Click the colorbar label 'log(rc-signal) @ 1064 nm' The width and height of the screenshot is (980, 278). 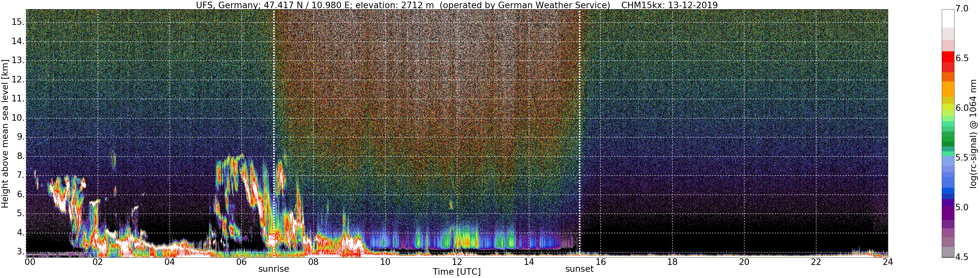pos(973,134)
